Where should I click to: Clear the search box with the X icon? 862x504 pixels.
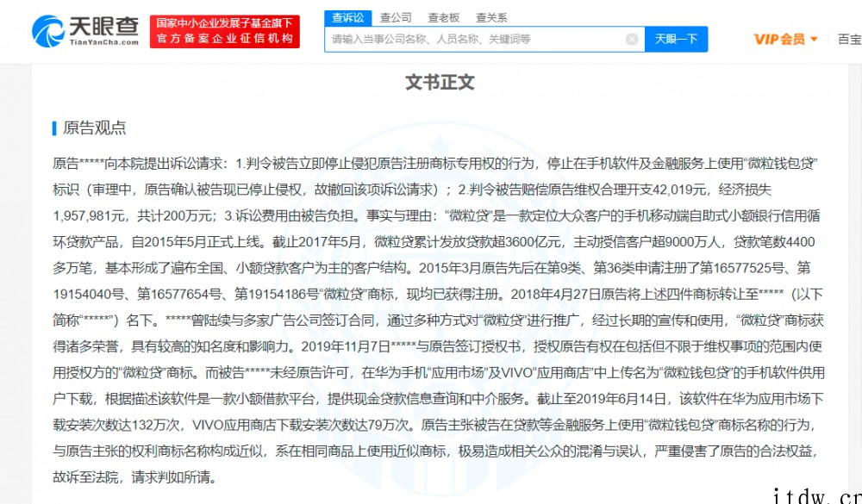(x=632, y=39)
